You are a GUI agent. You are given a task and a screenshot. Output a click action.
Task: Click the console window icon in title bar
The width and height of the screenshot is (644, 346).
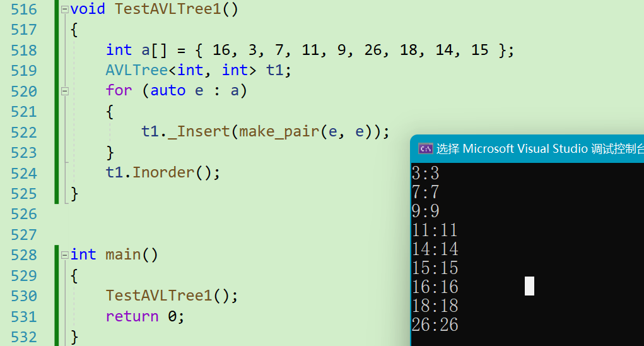(x=426, y=148)
